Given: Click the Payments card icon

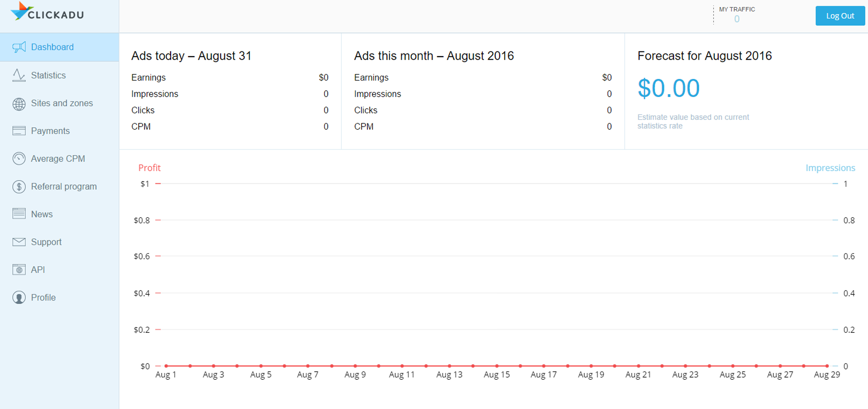Looking at the screenshot, I should tap(19, 131).
